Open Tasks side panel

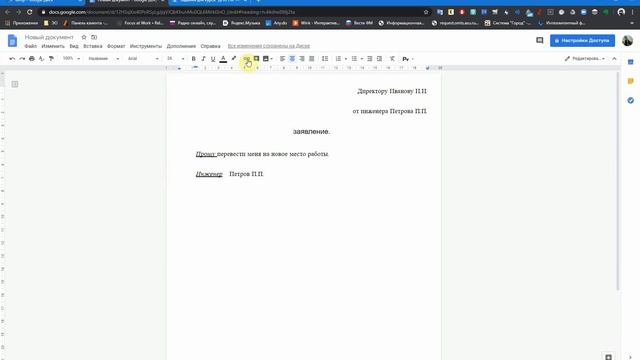[x=631, y=100]
